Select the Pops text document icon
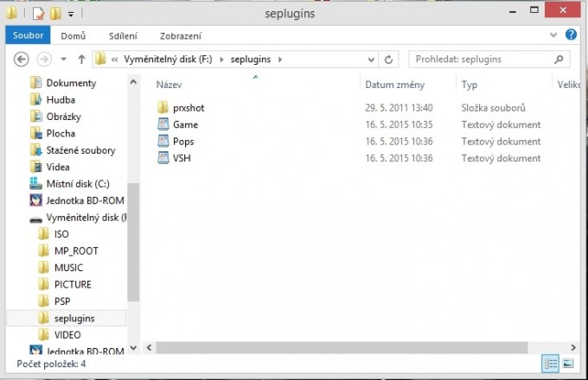 point(163,141)
